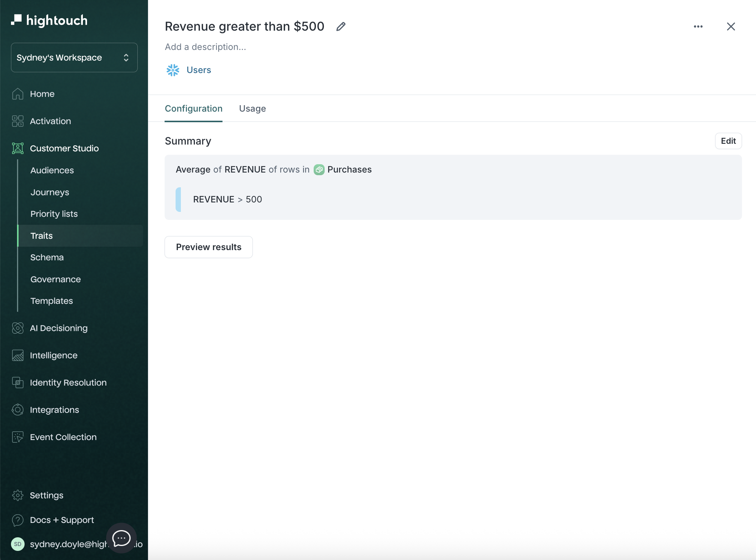Open Settings gear in sidebar

coord(18,495)
